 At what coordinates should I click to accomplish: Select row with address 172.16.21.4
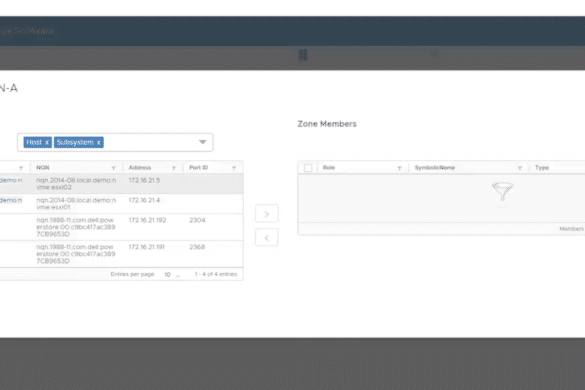pos(122,204)
